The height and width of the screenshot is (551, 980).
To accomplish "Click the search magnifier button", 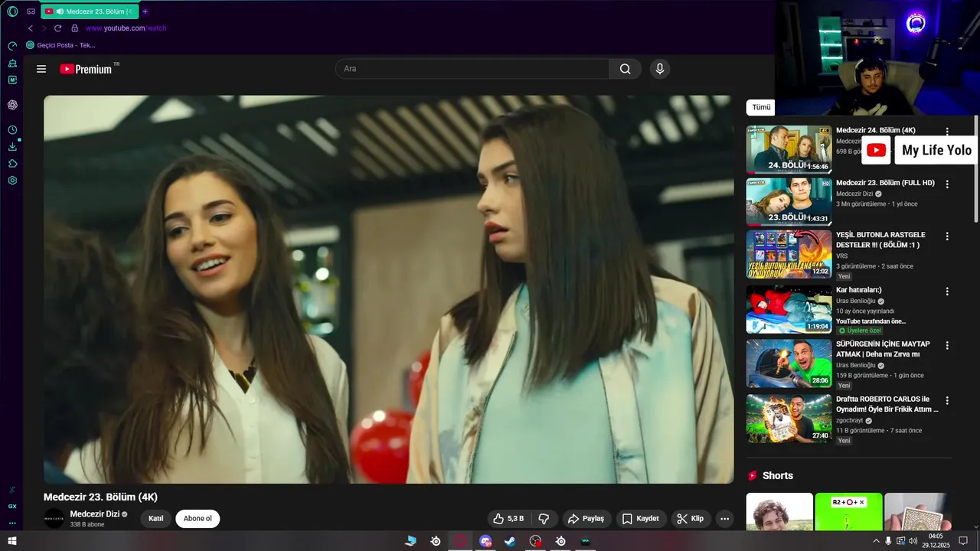I will (626, 69).
